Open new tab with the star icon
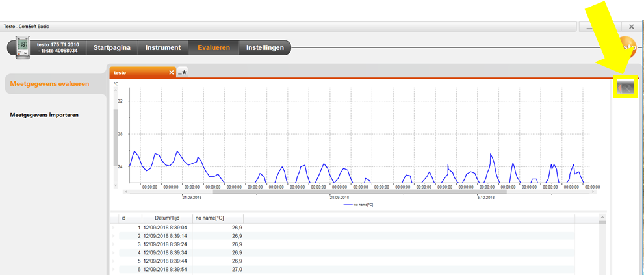This screenshot has width=644, height=275. [x=183, y=72]
